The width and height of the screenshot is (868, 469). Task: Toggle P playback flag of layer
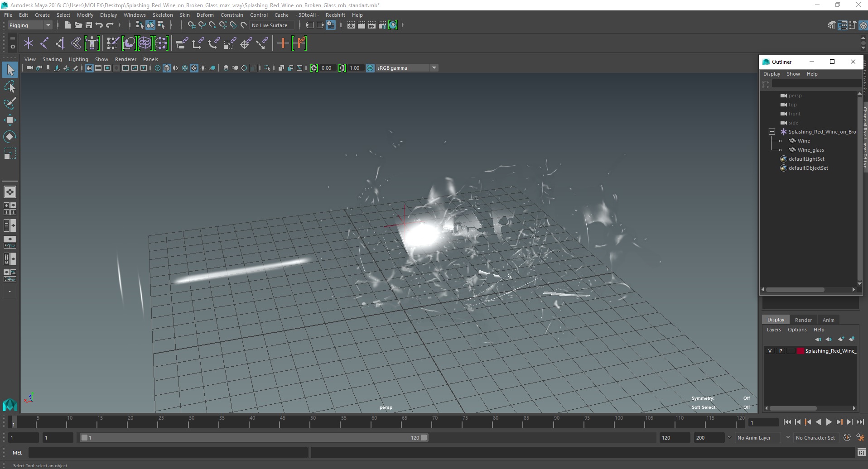780,351
